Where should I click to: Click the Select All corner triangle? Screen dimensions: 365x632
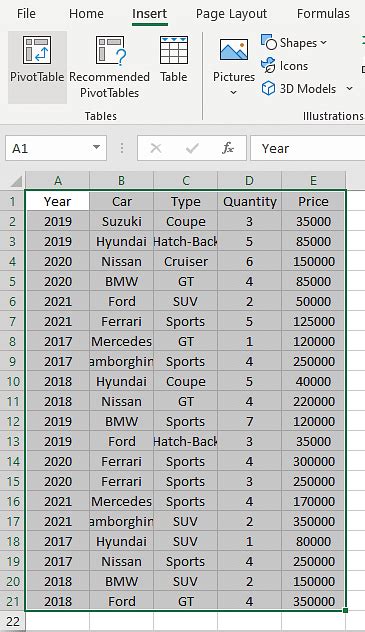pyautogui.click(x=15, y=181)
